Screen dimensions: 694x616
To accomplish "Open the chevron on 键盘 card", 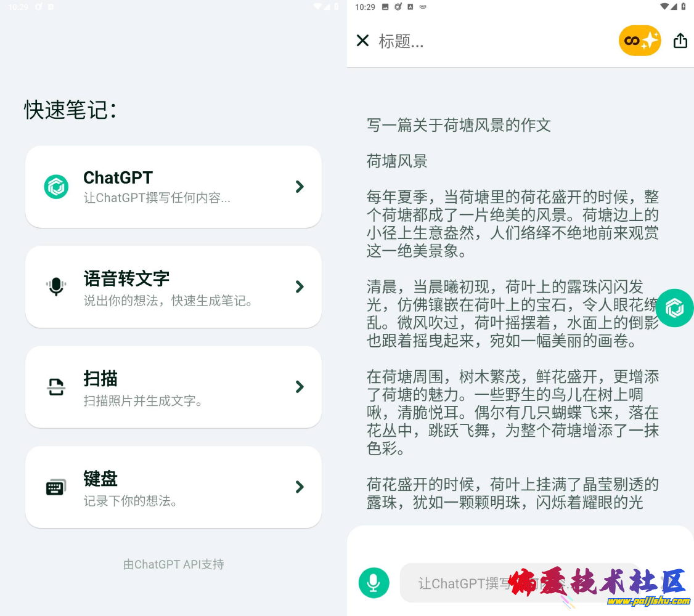I will point(300,487).
